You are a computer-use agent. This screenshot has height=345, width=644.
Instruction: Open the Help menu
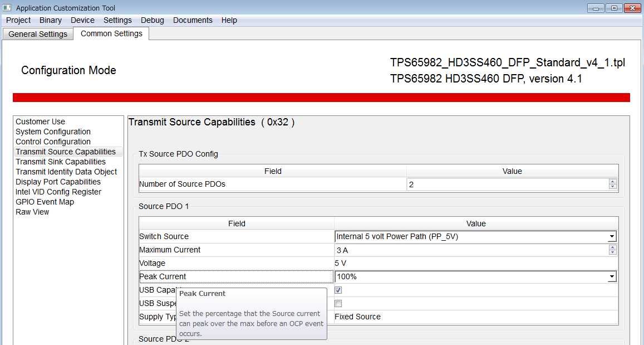[229, 20]
